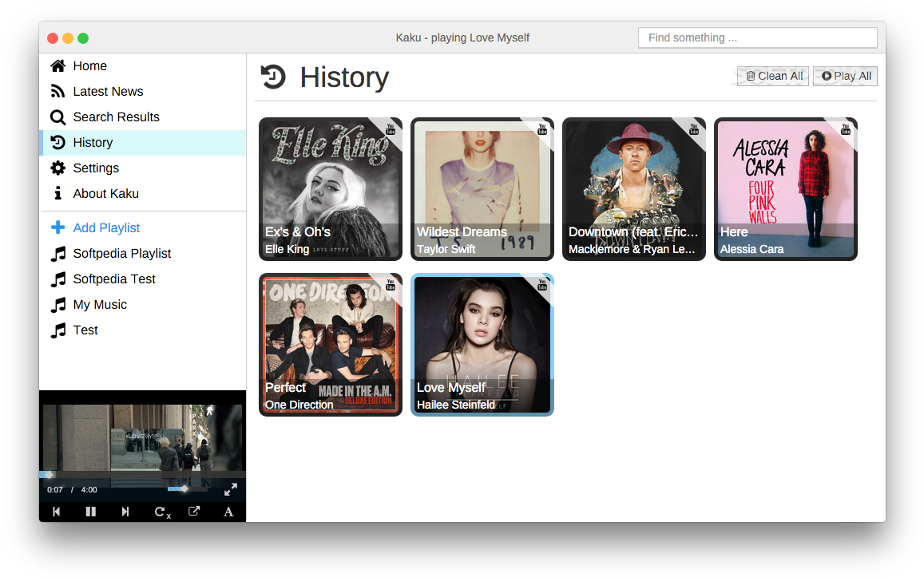The height and width of the screenshot is (581, 924).
Task: Pause playback of Love Myself
Action: [x=90, y=512]
